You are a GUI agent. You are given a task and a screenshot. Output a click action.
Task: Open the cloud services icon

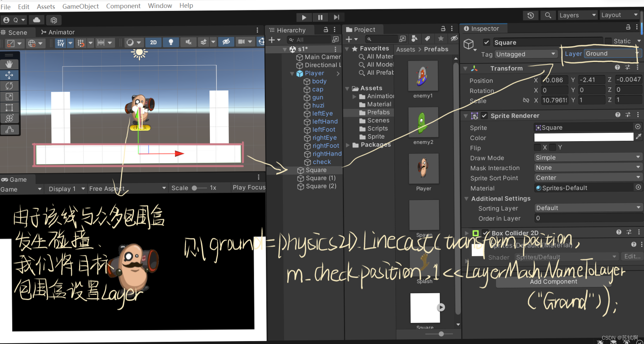(x=37, y=20)
